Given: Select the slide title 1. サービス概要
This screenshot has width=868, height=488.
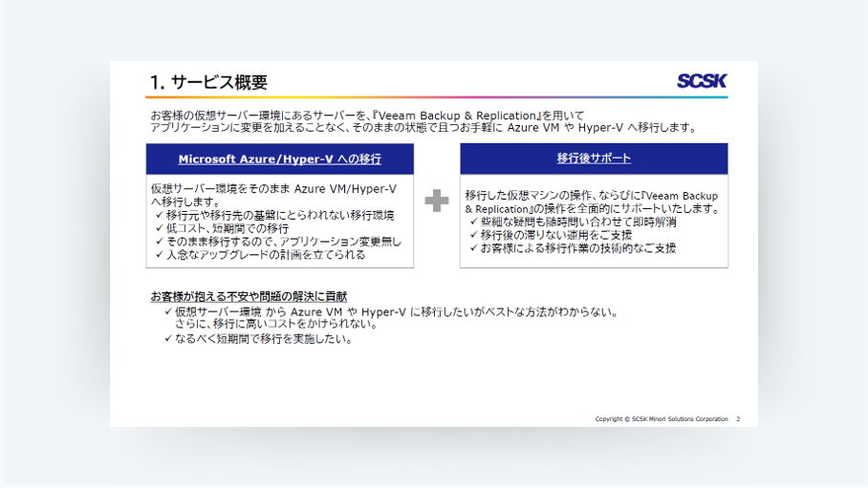Looking at the screenshot, I should [208, 82].
